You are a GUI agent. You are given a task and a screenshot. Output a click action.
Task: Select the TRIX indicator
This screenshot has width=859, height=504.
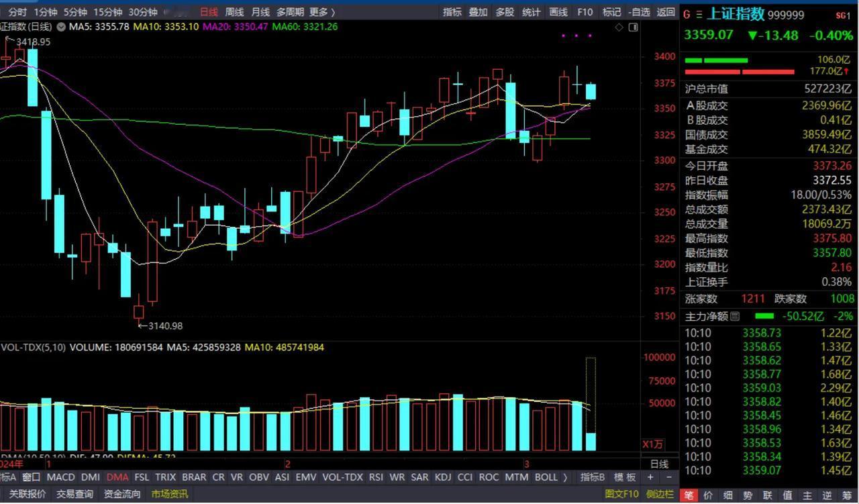(166, 477)
